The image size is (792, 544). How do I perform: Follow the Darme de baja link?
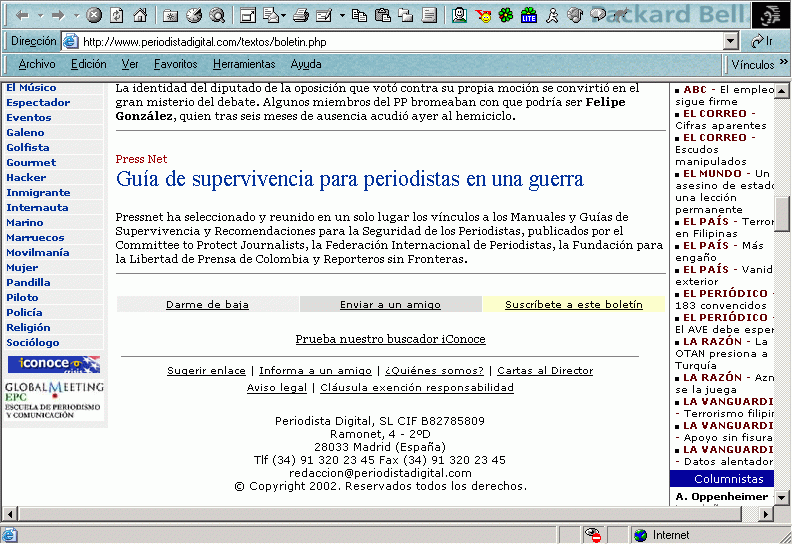(207, 305)
